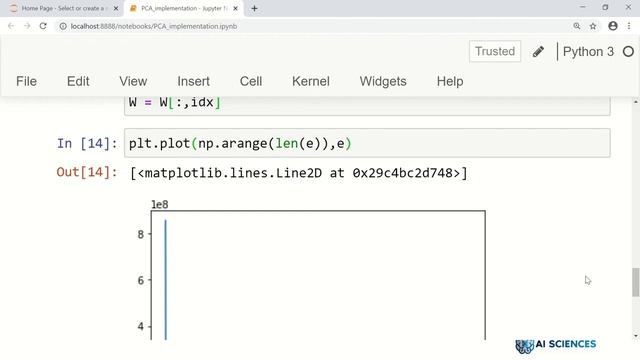
Task: Close the PCA_implementation tab
Action: (x=236, y=8)
